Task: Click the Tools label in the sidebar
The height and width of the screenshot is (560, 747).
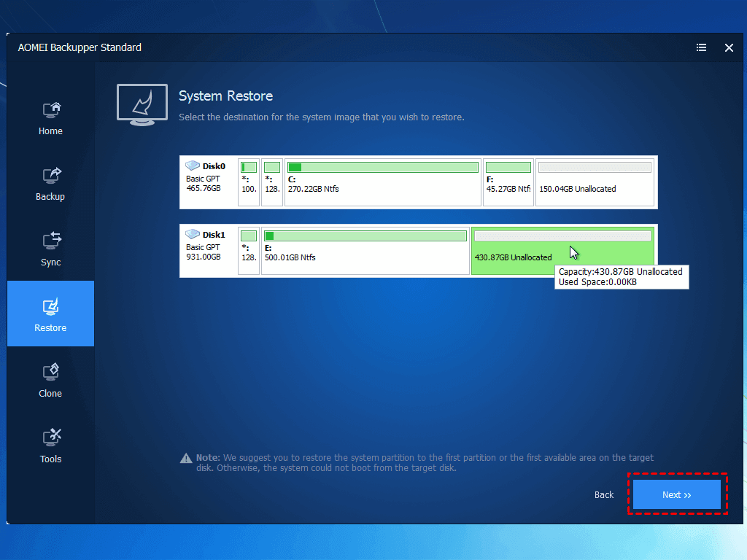Action: click(50, 459)
